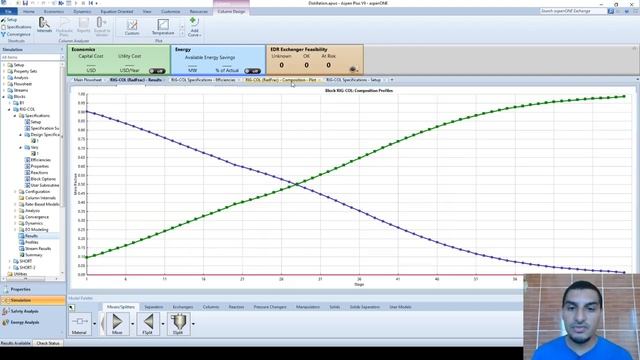Open the Internals column analysis tool
The image size is (640, 360).
[44, 25]
